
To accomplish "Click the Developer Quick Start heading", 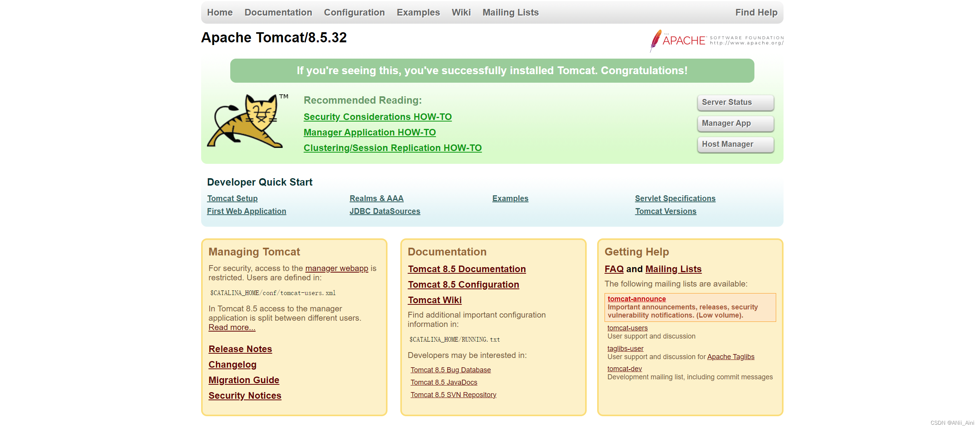I will [x=260, y=182].
